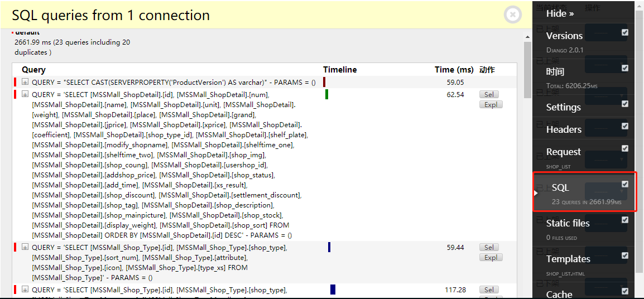Image resolution: width=644 pixels, height=299 pixels.
Task: Open the Static files panel
Action: pyautogui.click(x=568, y=223)
